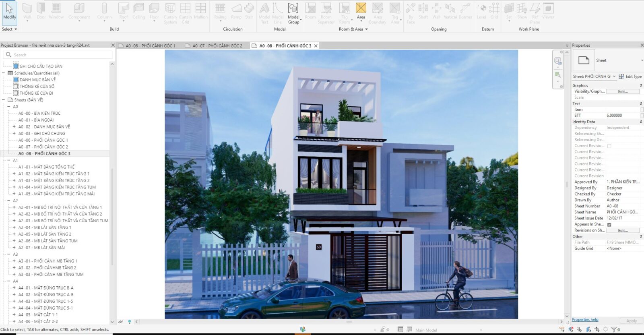Select the Floor tool

(x=154, y=11)
